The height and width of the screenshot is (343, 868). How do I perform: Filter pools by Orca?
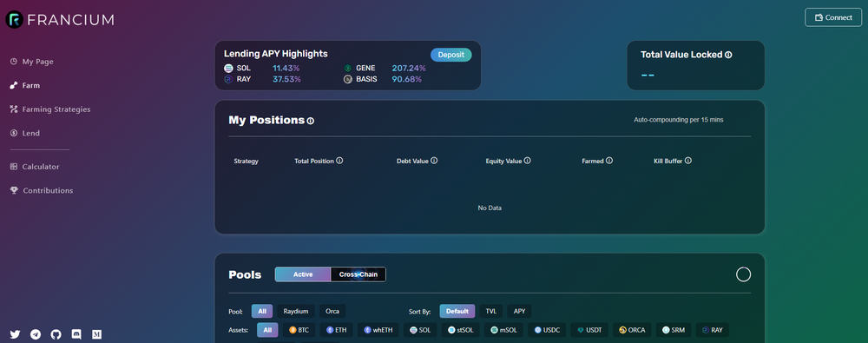[x=332, y=312]
